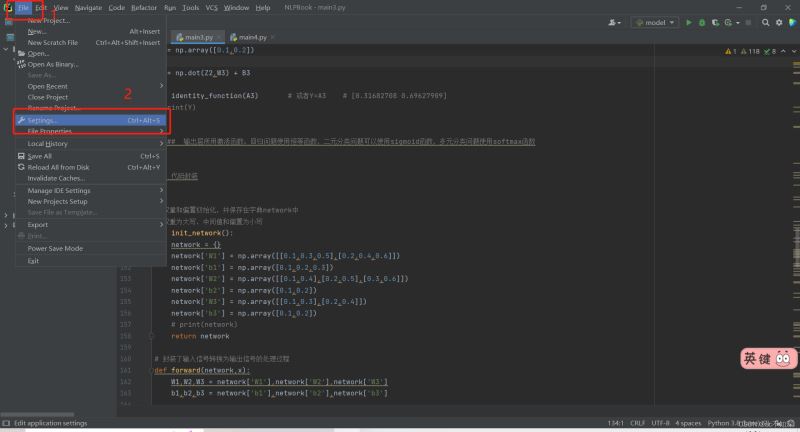This screenshot has width=800, height=432.
Task: Open the Help menu
Action: click(263, 8)
